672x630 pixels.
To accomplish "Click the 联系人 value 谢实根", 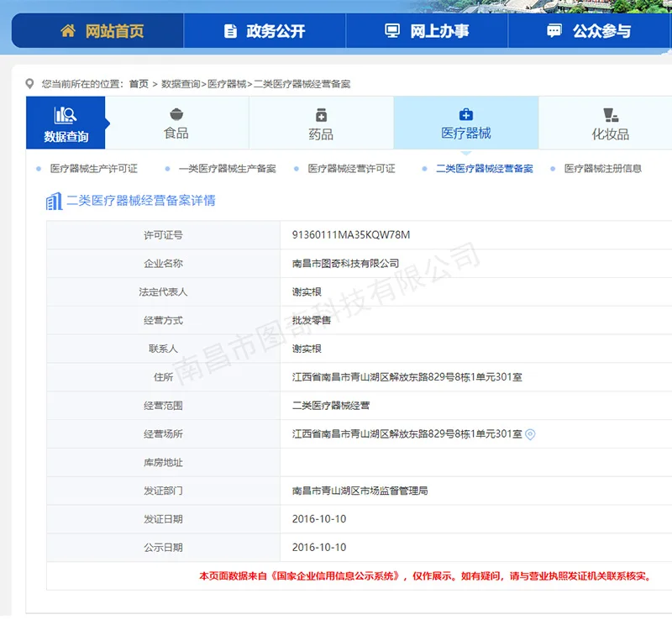I will point(307,349).
